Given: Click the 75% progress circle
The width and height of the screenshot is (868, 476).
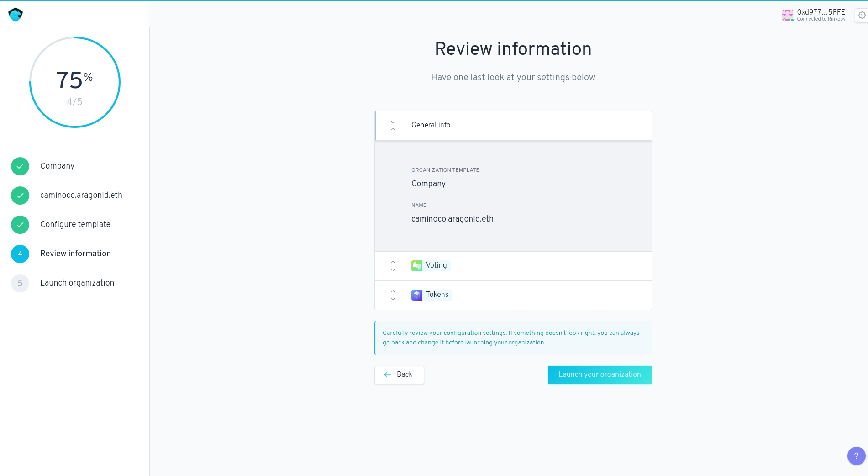Looking at the screenshot, I should pos(75,82).
